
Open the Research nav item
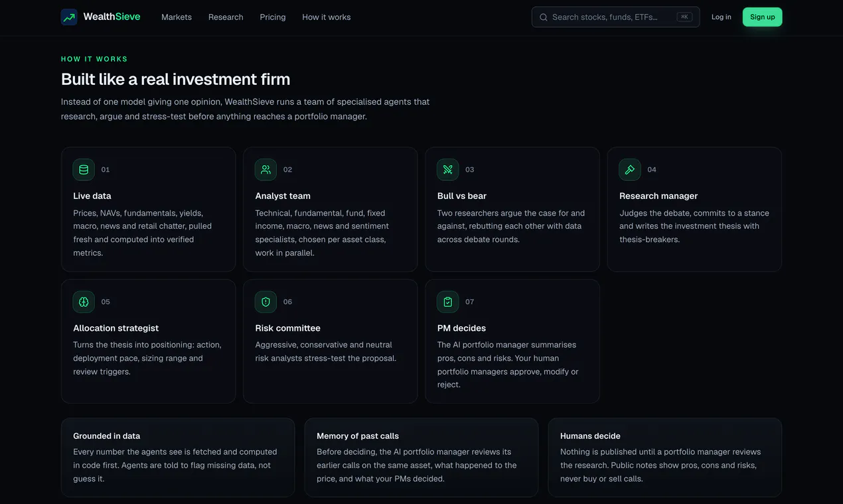click(226, 17)
